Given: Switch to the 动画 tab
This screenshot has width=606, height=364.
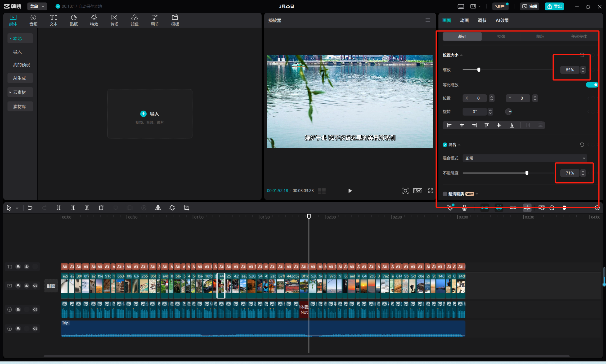Looking at the screenshot, I should click(x=464, y=20).
